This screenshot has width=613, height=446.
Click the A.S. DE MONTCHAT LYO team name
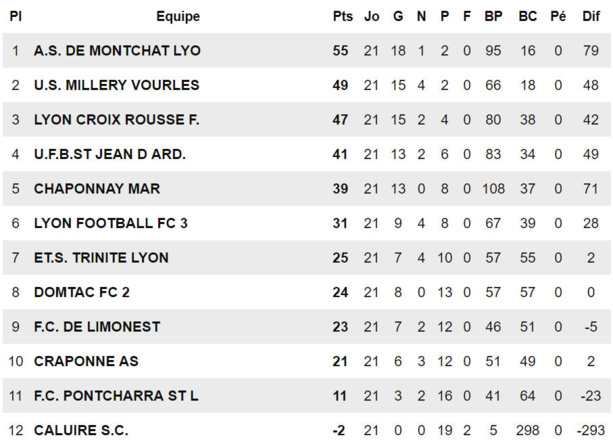116,51
